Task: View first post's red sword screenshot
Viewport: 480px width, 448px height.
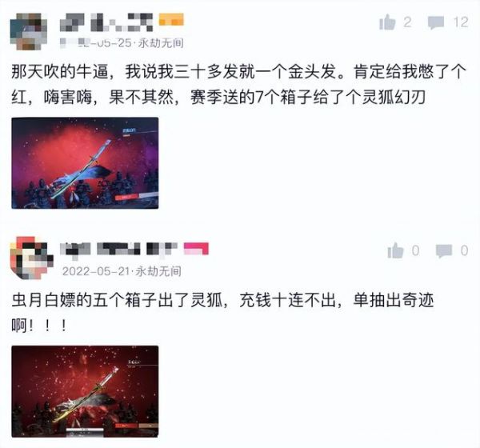Action: [85, 163]
